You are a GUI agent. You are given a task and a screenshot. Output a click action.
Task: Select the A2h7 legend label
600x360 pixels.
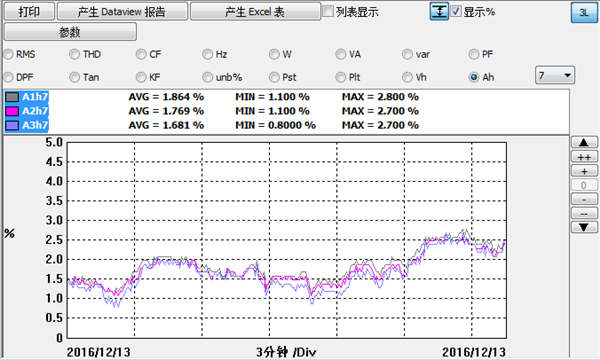(x=35, y=111)
